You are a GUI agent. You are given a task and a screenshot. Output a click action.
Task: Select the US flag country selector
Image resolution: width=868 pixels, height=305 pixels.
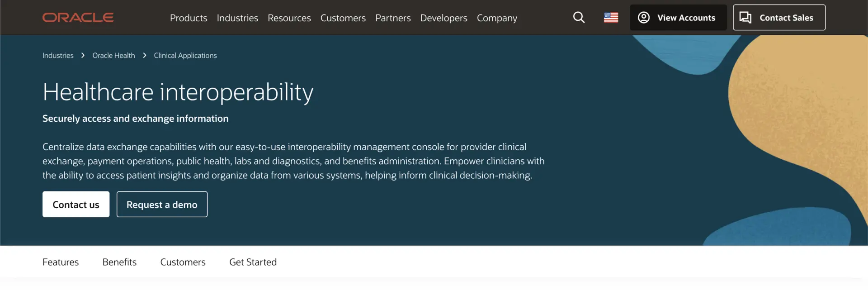(611, 17)
